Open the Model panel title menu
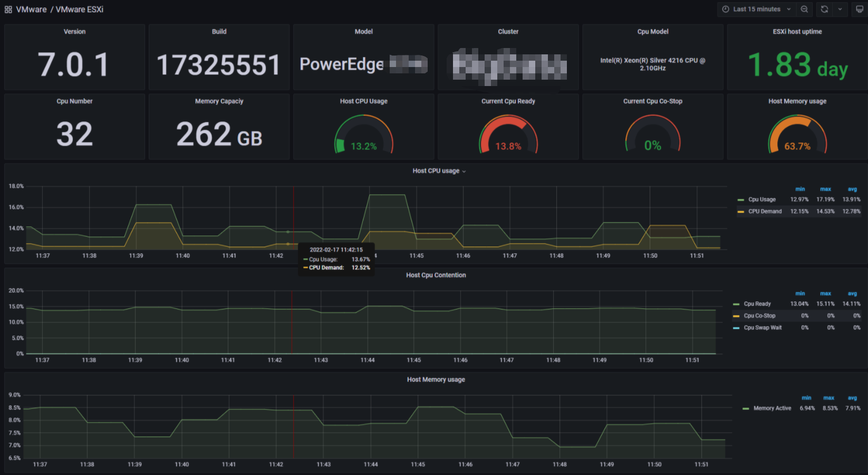The image size is (868, 475). coord(363,32)
